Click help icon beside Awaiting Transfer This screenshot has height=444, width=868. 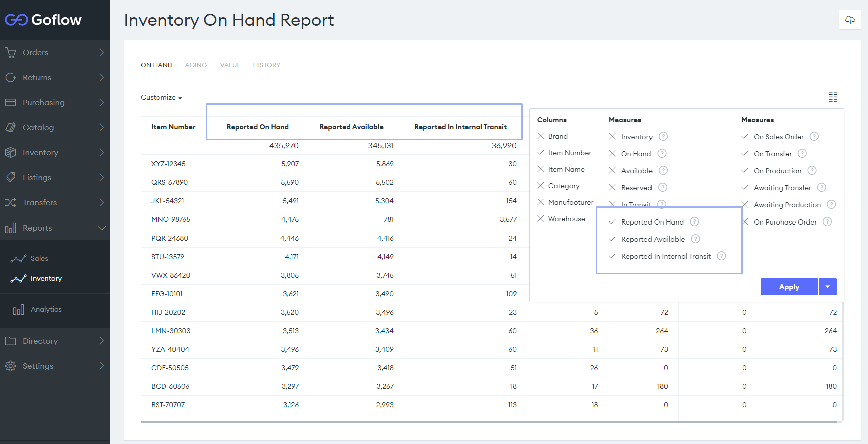coord(822,187)
